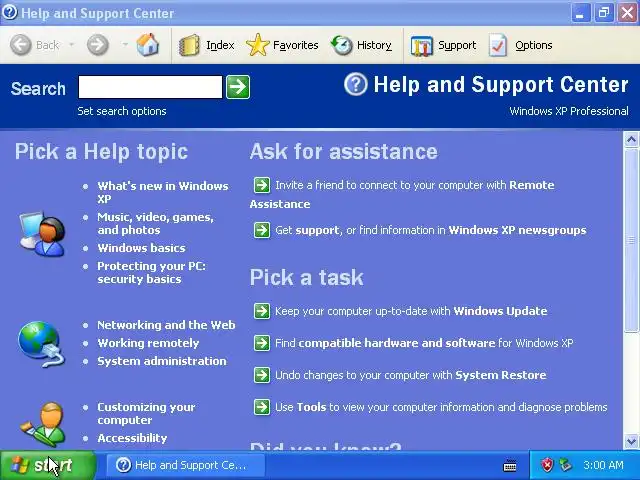The width and height of the screenshot is (640, 480).
Task: Click the Back arrow button
Action: [x=20, y=44]
